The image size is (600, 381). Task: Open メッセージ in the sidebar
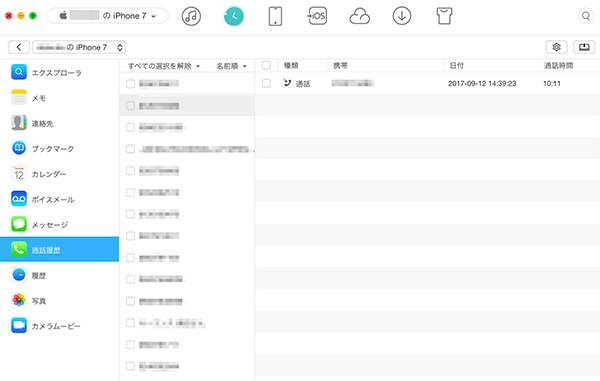(x=59, y=225)
